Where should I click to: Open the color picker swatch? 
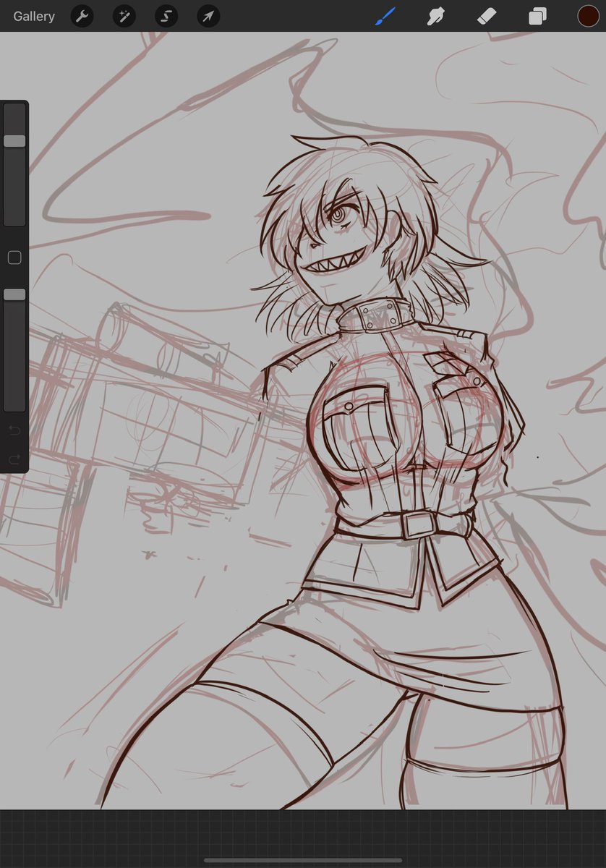(588, 16)
